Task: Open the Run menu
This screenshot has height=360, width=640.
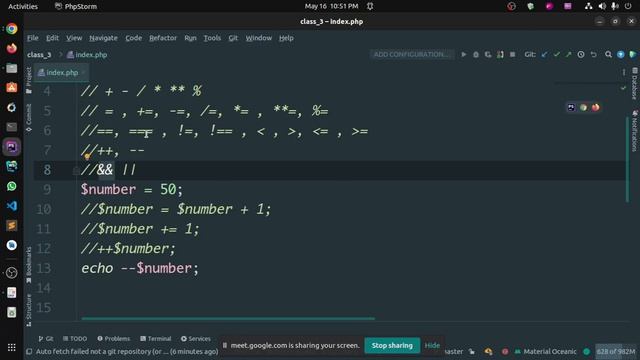Action: 190,38
